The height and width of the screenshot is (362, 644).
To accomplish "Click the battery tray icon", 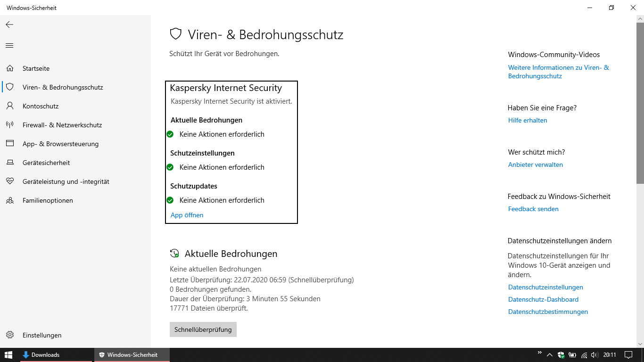I will pyautogui.click(x=572, y=355).
